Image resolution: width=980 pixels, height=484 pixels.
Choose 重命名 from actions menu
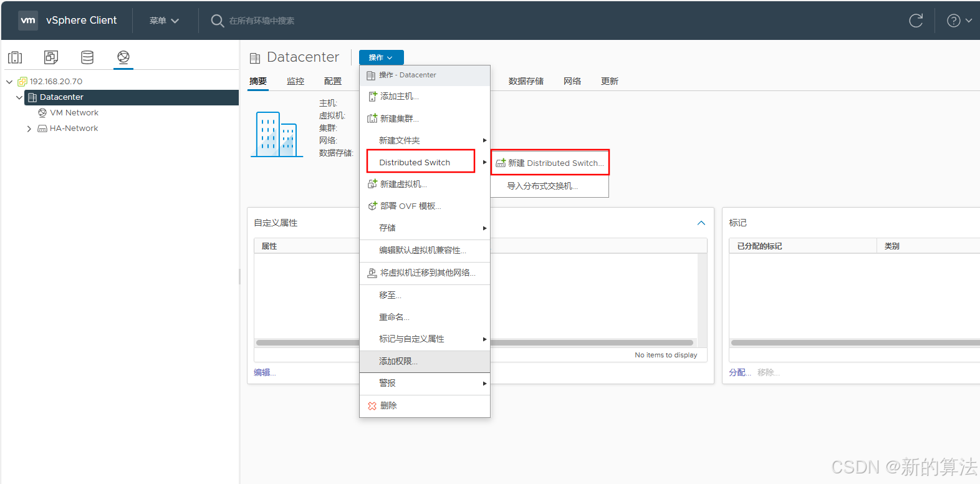(x=425, y=317)
